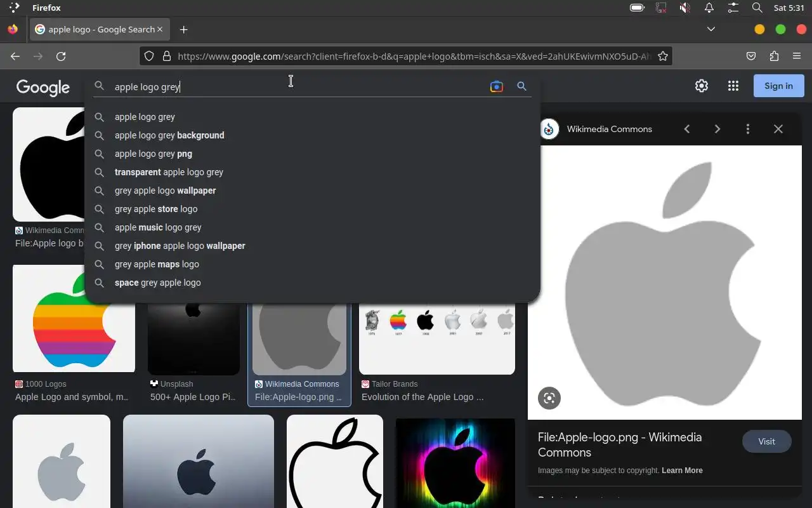Screen dimensions: 812x508
Task: Open Google apps grid
Action: [733, 86]
